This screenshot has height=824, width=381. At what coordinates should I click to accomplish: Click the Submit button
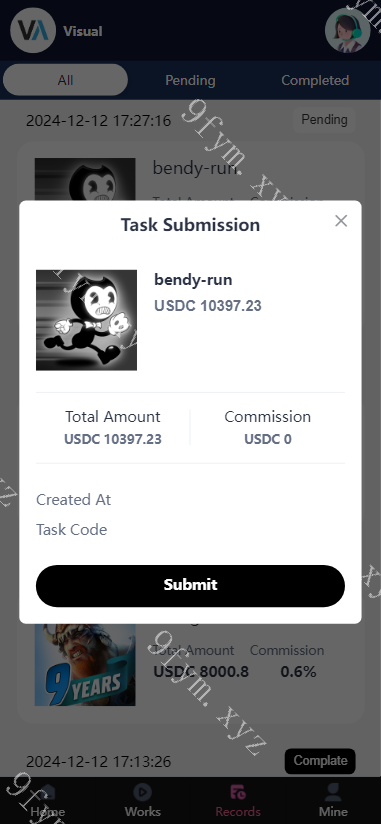pyautogui.click(x=190, y=585)
